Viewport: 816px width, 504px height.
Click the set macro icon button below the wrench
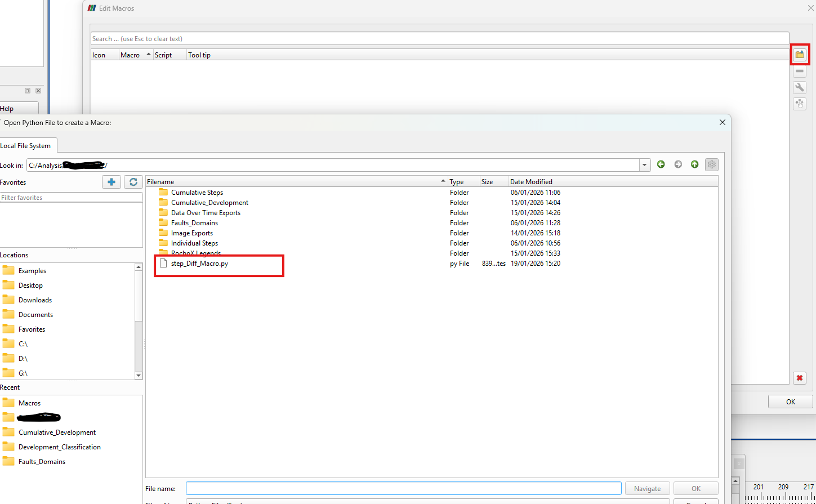click(x=800, y=104)
